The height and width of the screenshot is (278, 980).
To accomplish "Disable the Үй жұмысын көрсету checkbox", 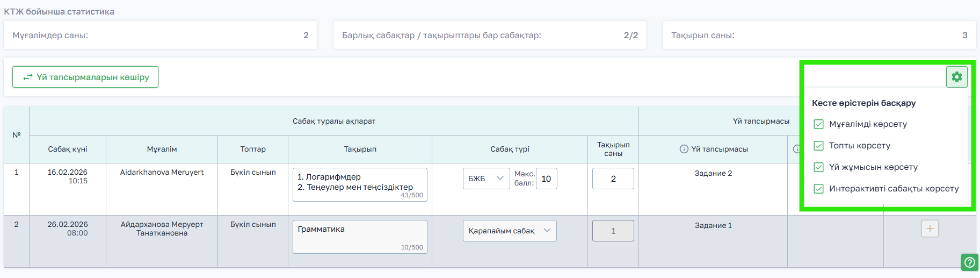I will pyautogui.click(x=818, y=167).
